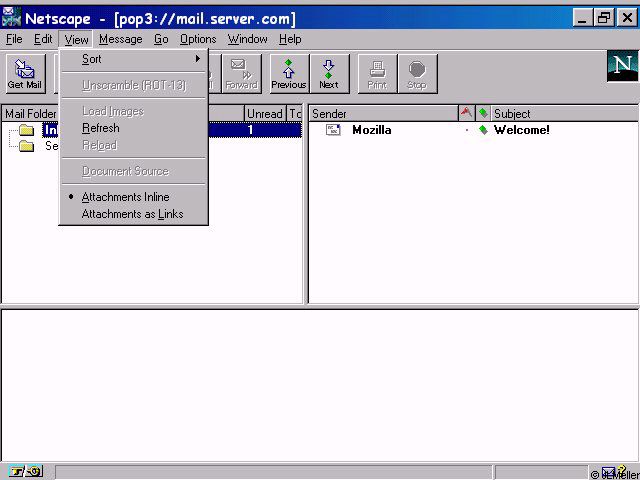
Task: Click the Inbox unread count 1
Action: (x=250, y=130)
